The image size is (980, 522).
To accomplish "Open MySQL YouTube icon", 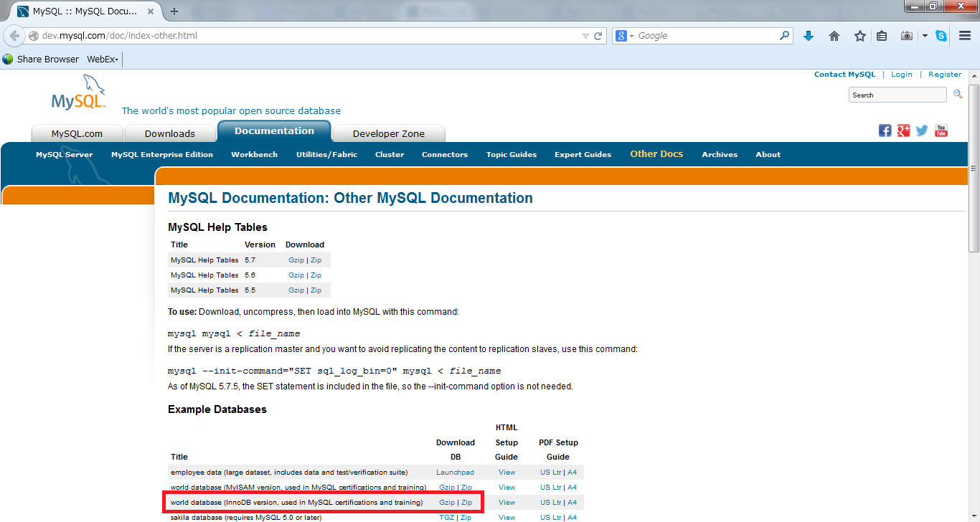I will tap(941, 130).
